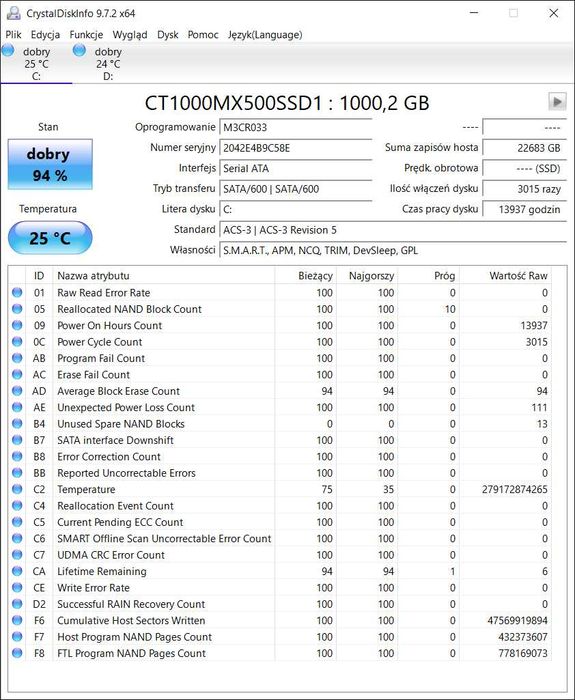The image size is (575, 700).
Task: Open the Plik menu
Action: [13, 35]
